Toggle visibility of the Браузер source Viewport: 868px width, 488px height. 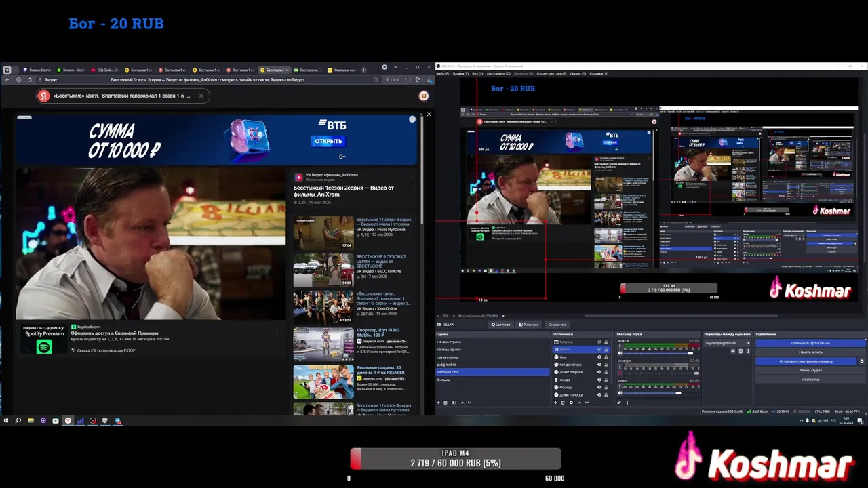pyautogui.click(x=599, y=342)
